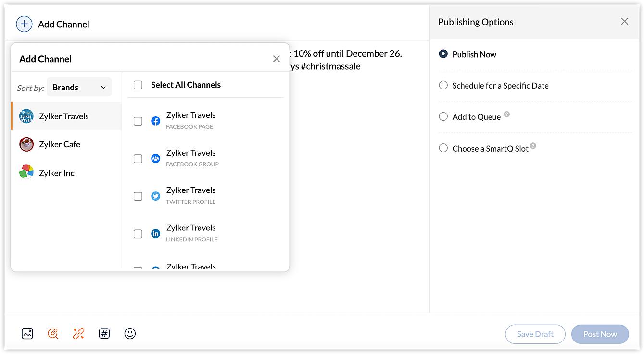Tick Zylker Travels LinkedIn Profile checkbox
Screen dimensions: 644x354
[138, 234]
